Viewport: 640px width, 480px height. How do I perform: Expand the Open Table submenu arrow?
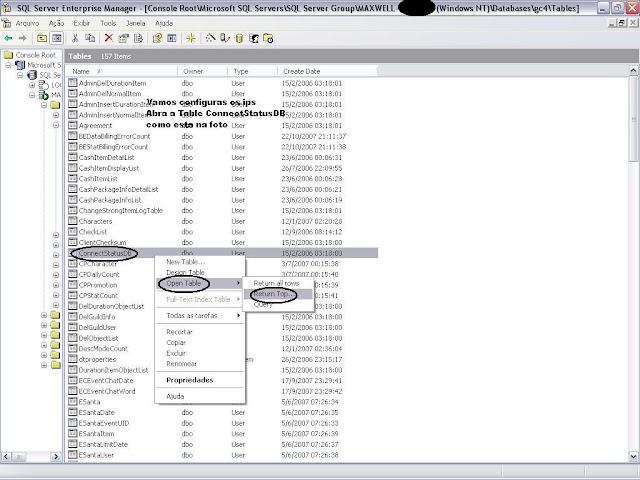[238, 283]
